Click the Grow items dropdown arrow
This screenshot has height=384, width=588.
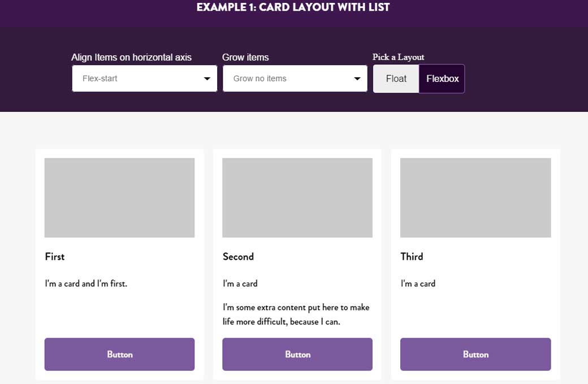coord(357,78)
